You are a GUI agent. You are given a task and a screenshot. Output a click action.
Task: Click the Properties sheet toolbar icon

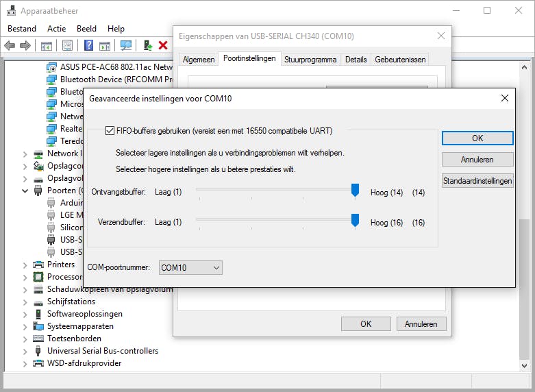coord(68,45)
